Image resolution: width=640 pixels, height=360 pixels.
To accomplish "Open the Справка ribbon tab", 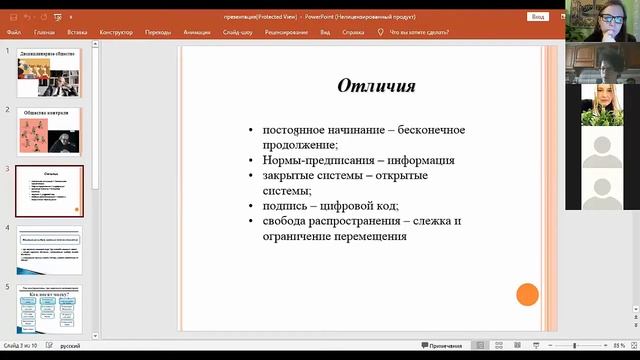I will pos(353,32).
